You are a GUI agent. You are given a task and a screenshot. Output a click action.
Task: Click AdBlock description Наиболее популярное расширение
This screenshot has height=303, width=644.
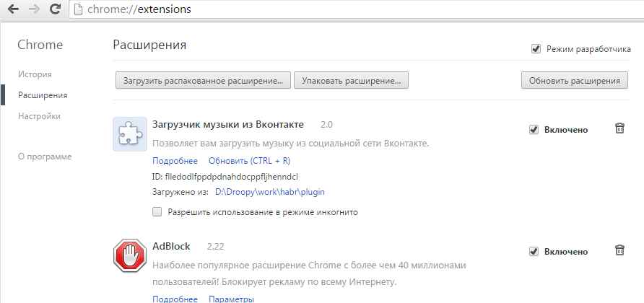pos(309,273)
